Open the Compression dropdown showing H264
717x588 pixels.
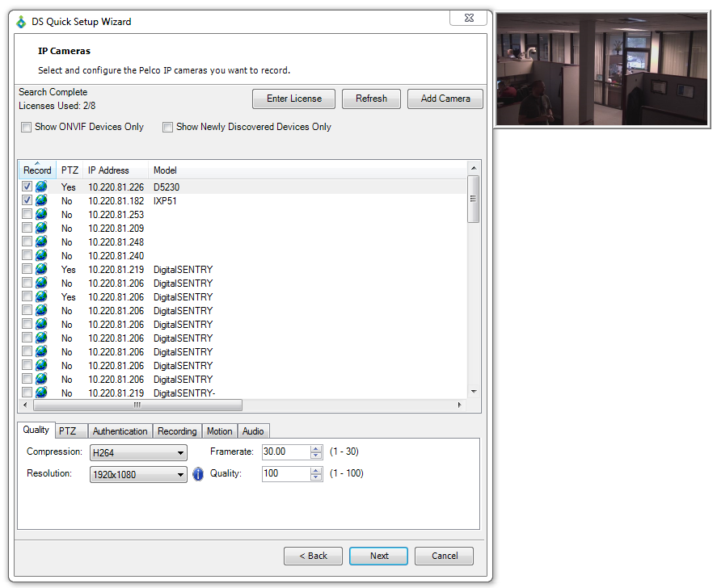pos(138,452)
